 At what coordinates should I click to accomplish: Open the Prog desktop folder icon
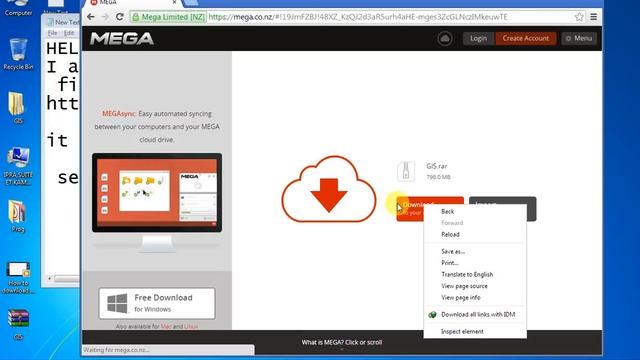[18, 216]
